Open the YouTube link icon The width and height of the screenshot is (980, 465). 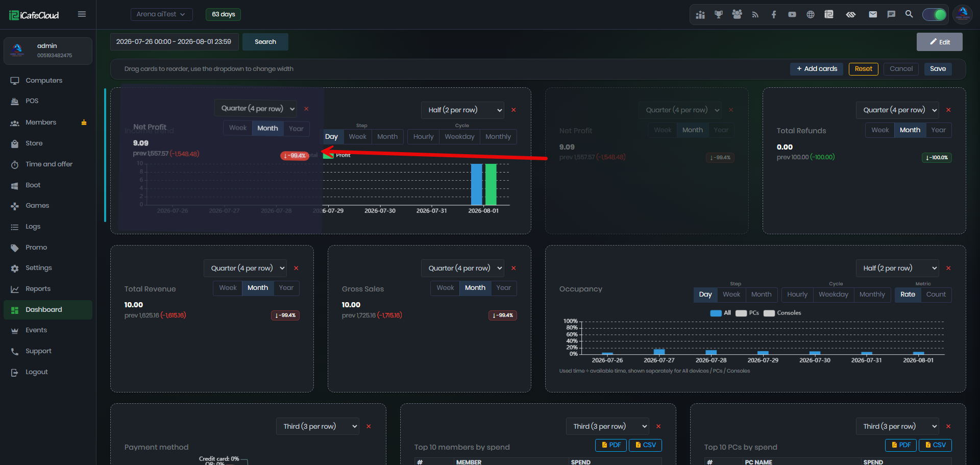tap(792, 14)
